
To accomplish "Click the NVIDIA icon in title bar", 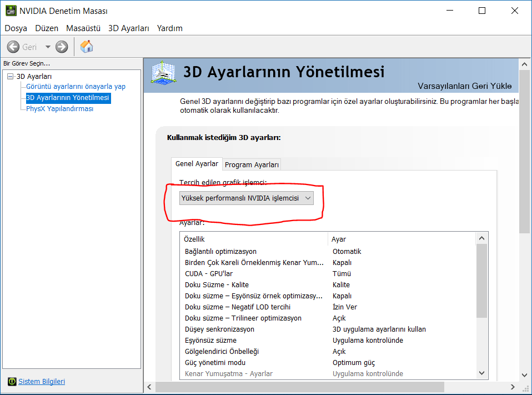I will (x=11, y=11).
